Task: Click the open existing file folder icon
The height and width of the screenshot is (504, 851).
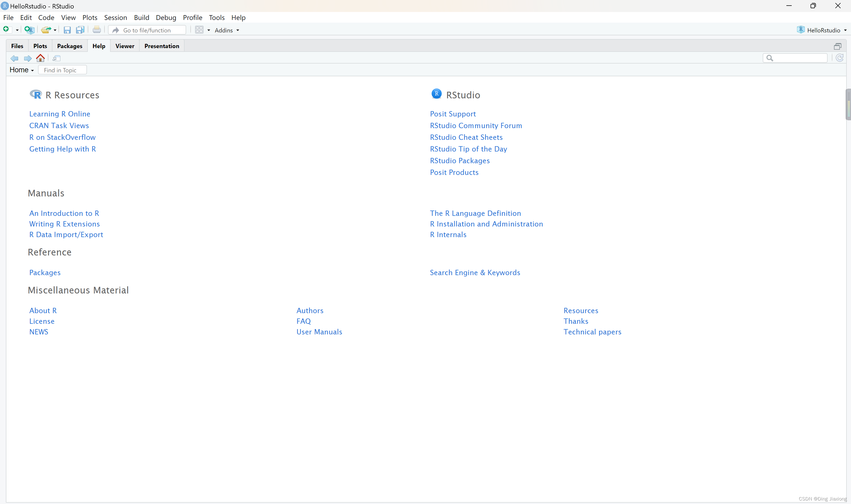Action: (45, 30)
